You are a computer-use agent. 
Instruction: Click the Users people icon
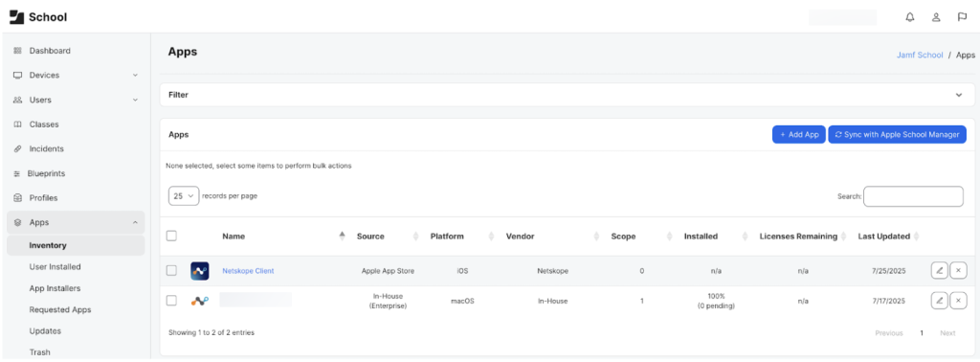17,100
